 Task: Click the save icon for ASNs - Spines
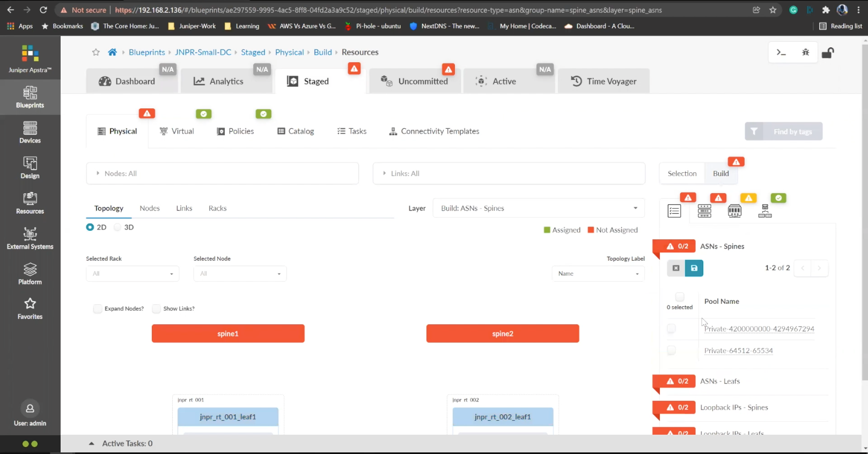pyautogui.click(x=694, y=268)
